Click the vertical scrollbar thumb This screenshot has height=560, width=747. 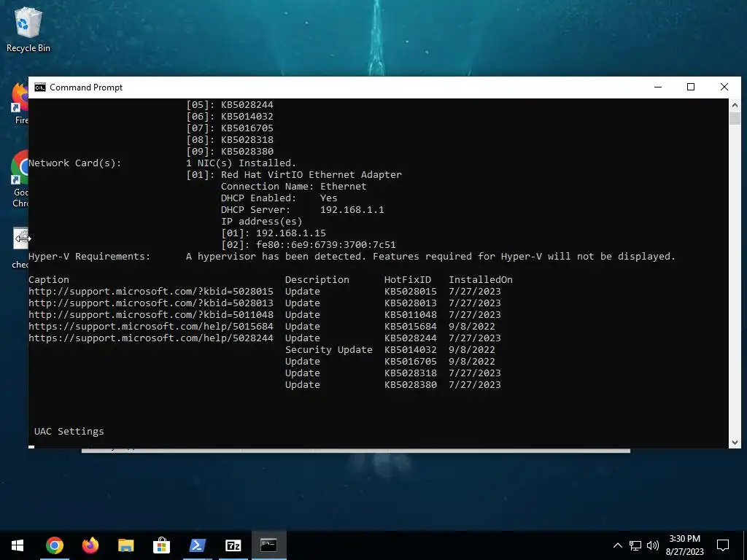(x=735, y=118)
